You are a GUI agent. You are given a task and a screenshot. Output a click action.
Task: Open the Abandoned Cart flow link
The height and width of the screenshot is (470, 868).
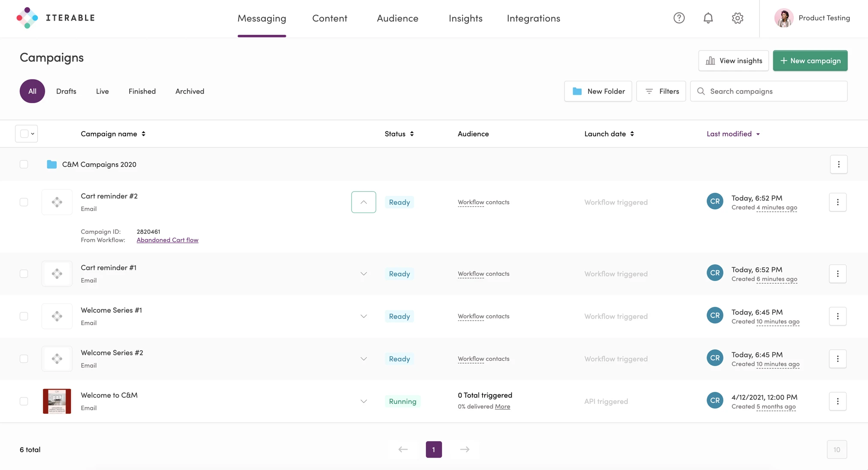click(167, 240)
